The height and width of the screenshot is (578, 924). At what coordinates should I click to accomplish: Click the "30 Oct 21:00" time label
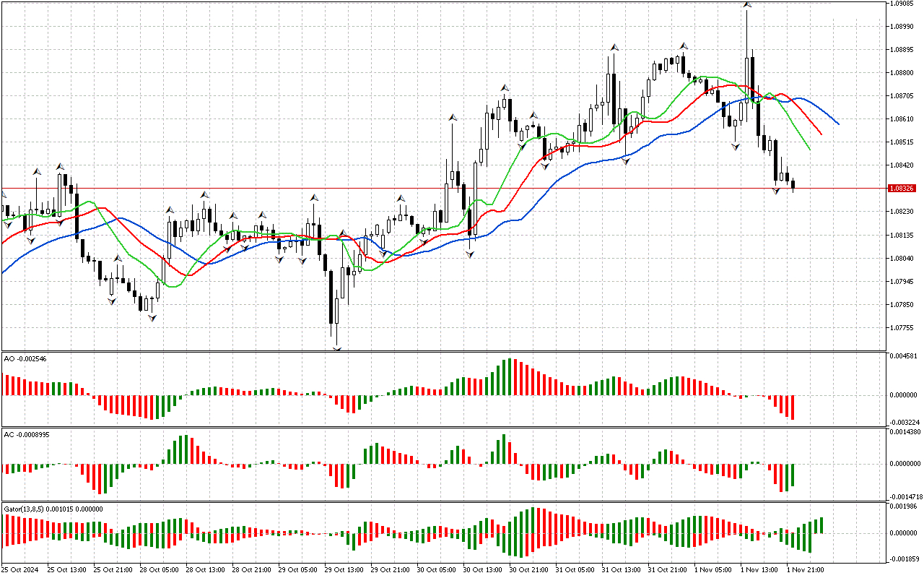point(528,570)
